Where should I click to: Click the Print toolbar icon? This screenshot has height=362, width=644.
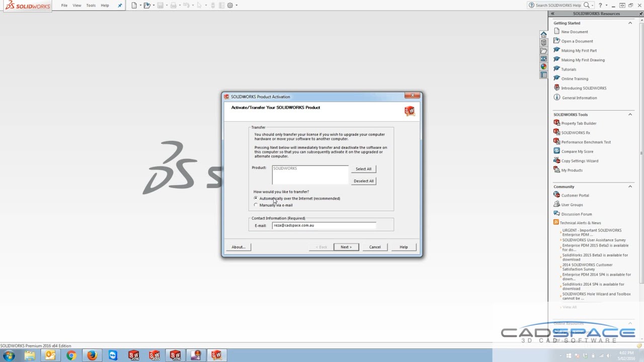click(173, 5)
